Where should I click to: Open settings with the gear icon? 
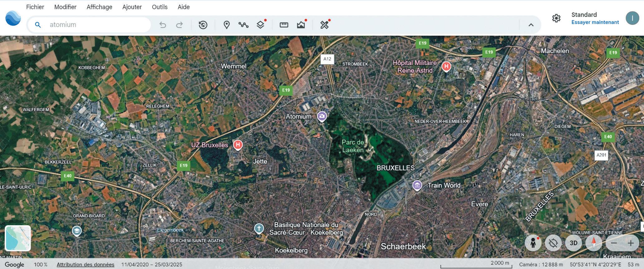pos(556,18)
